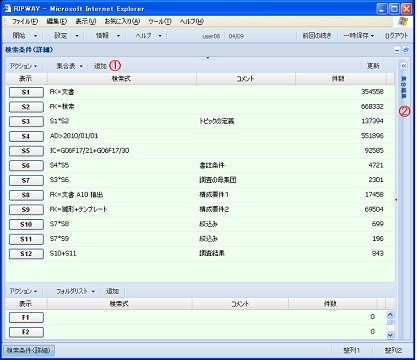Click side panel splitter arrow handle
This screenshot has height=360, width=417.
[x=396, y=200]
